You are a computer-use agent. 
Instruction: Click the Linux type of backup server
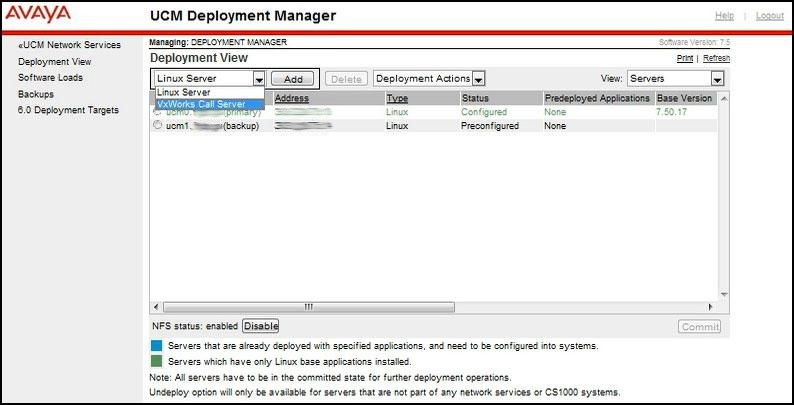pos(397,126)
